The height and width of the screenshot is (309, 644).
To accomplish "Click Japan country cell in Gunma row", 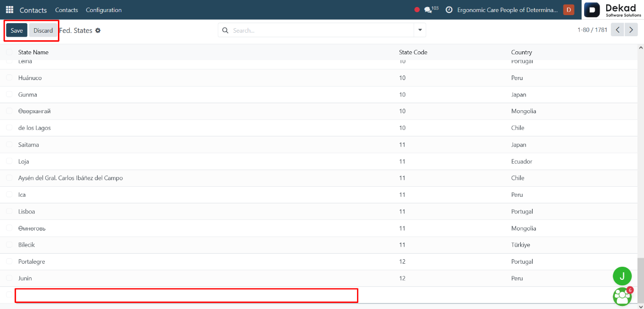I will [x=519, y=95].
